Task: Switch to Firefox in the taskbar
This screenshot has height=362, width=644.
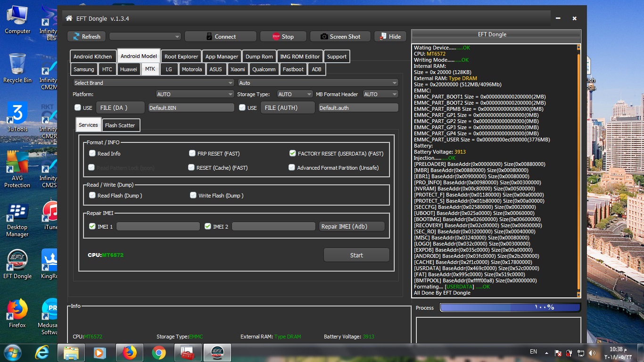Action: 129,353
